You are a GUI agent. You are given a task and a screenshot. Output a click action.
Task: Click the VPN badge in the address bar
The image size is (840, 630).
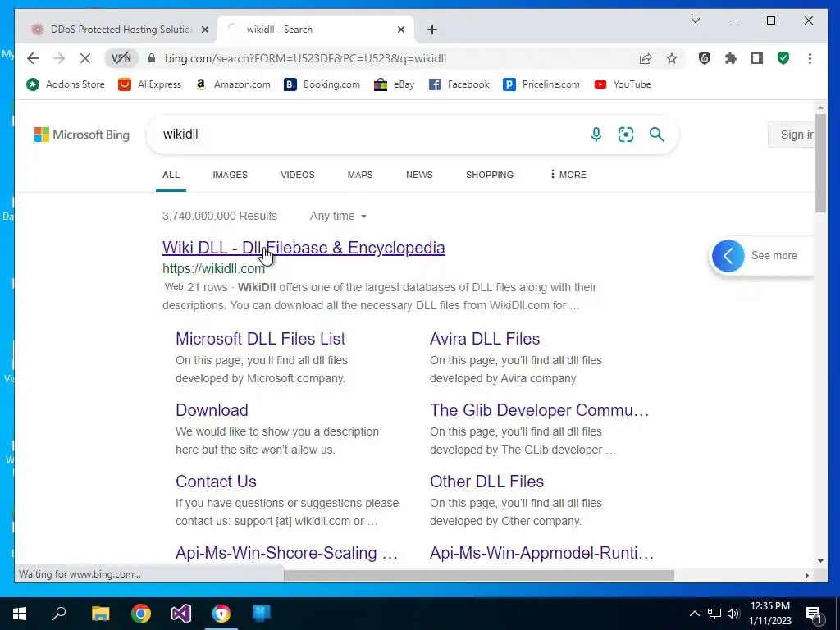[x=121, y=58]
